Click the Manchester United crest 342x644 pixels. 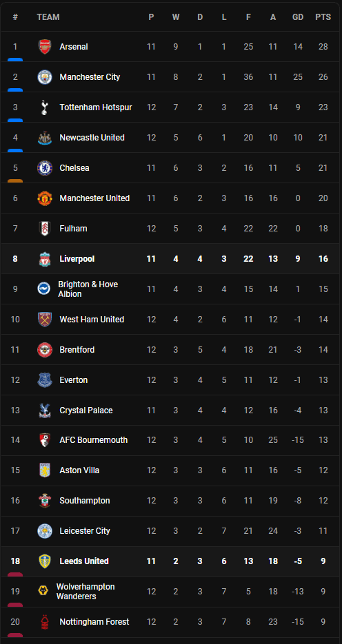click(45, 198)
